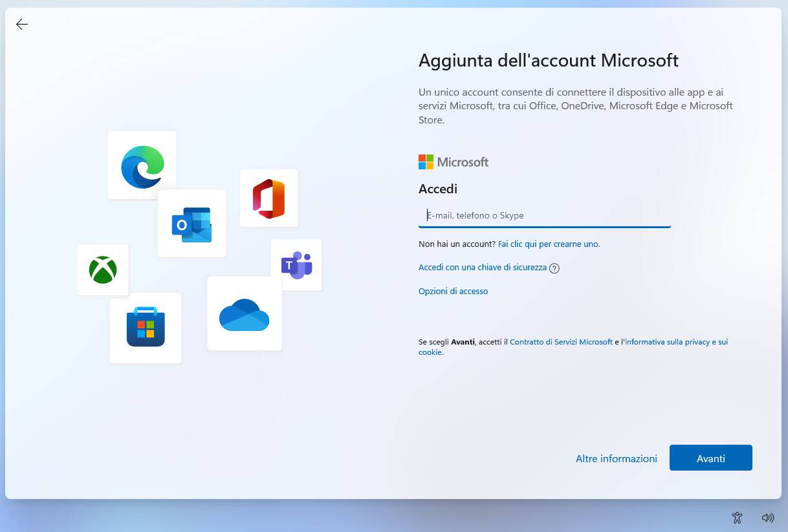
Task: Click the volume speaker icon
Action: tap(768, 518)
